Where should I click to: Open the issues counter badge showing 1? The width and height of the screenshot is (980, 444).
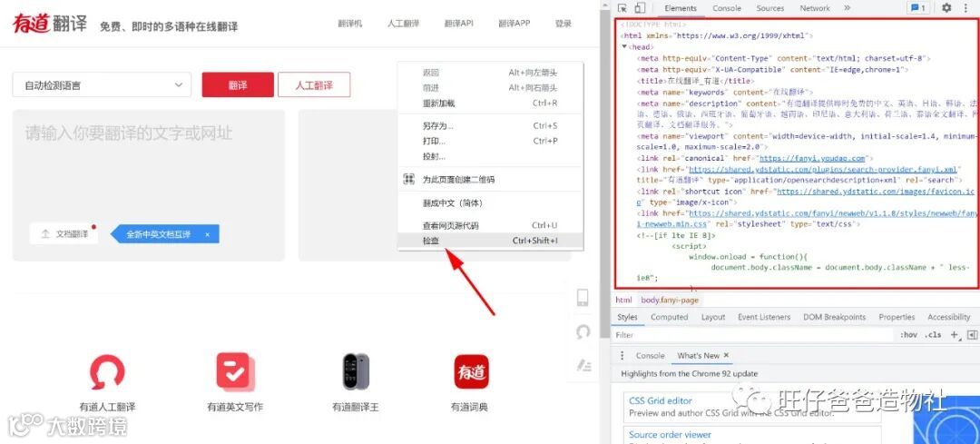point(918,8)
